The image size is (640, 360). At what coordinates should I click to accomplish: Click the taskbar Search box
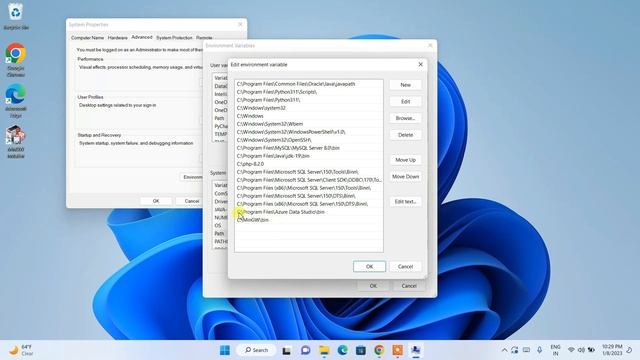coord(256,350)
